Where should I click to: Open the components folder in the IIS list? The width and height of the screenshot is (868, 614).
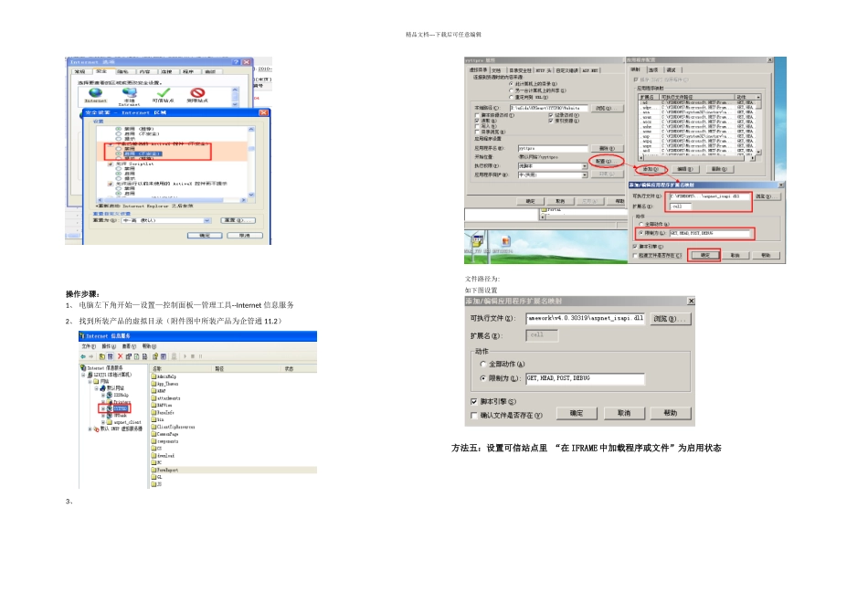(165, 441)
